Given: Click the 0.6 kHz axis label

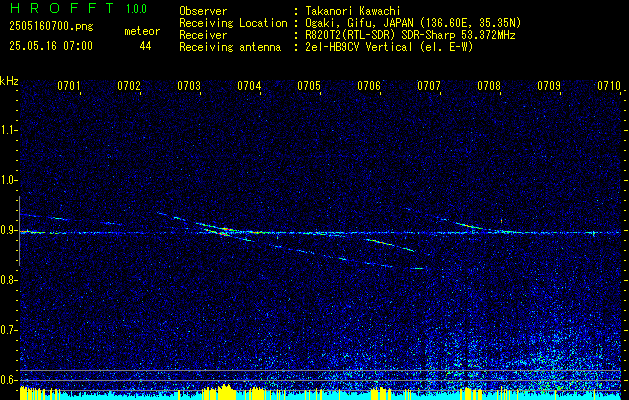Looking at the screenshot, I should tap(8, 380).
